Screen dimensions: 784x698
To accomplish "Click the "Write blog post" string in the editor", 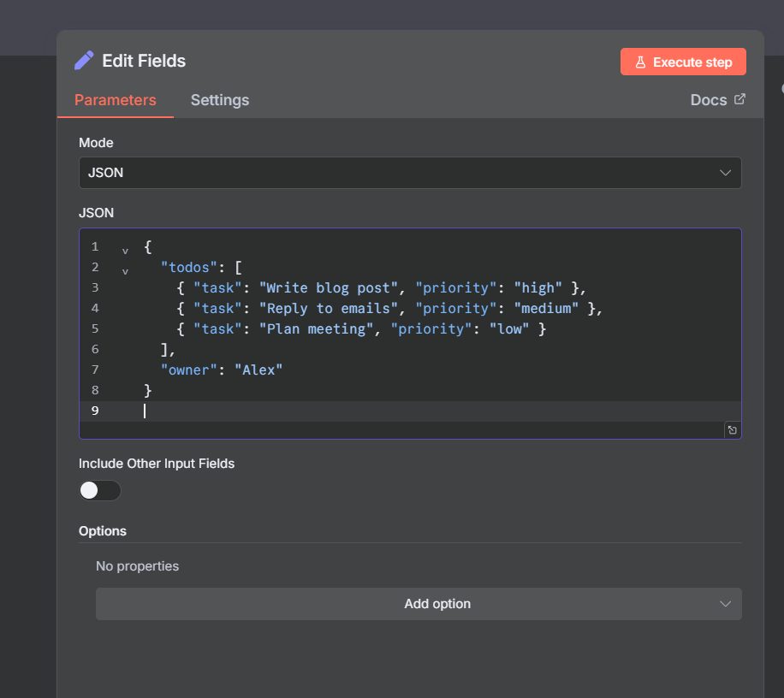I will [329, 287].
